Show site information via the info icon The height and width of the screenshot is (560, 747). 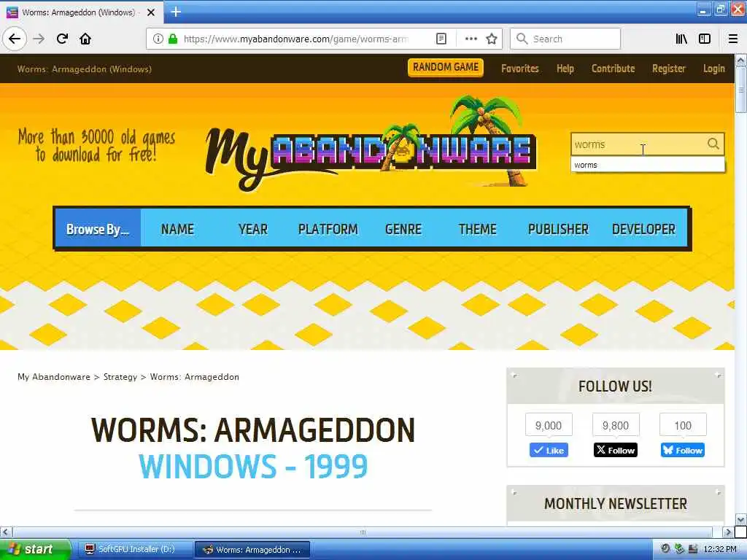[158, 39]
